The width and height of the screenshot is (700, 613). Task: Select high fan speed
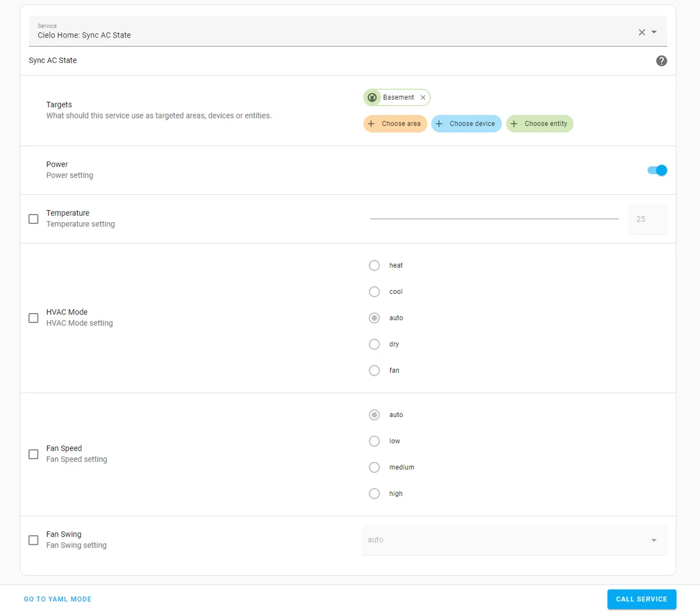pos(374,493)
